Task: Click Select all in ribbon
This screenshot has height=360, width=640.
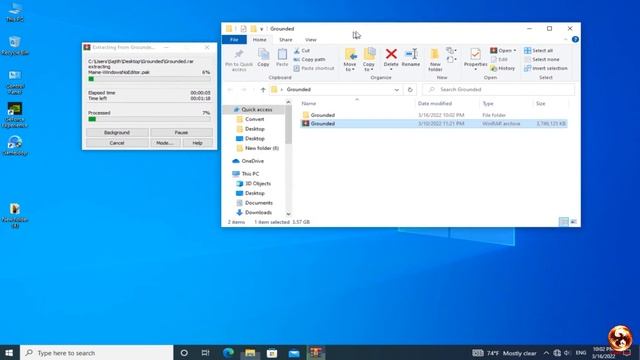Action: (x=538, y=51)
